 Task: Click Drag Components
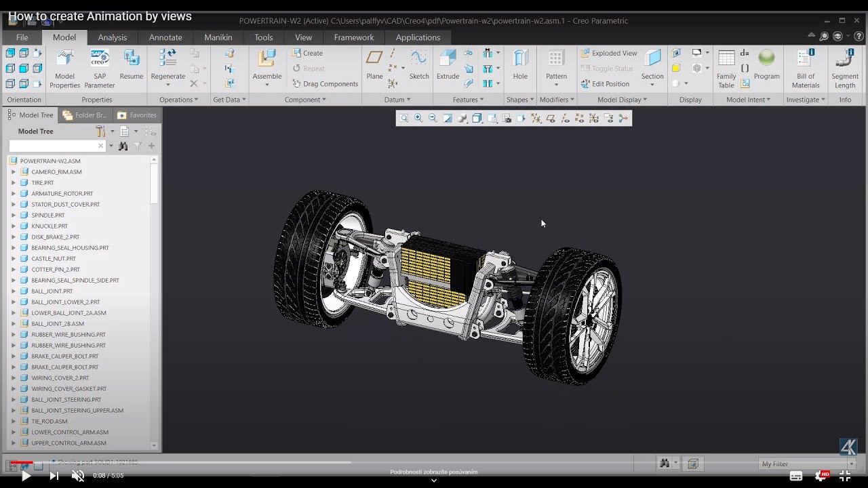(x=325, y=84)
